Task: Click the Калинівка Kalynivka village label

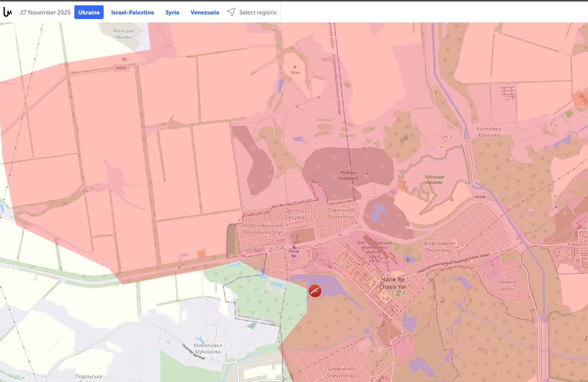Action: 489,132
